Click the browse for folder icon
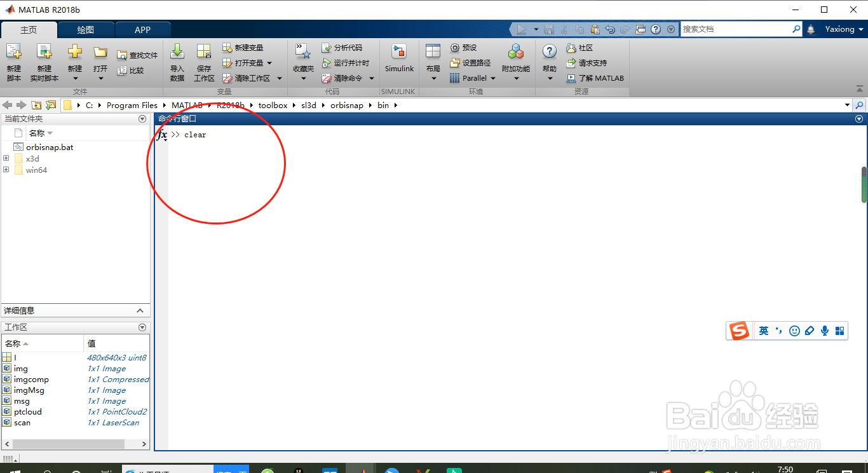Image resolution: width=868 pixels, height=473 pixels. pyautogui.click(x=51, y=105)
